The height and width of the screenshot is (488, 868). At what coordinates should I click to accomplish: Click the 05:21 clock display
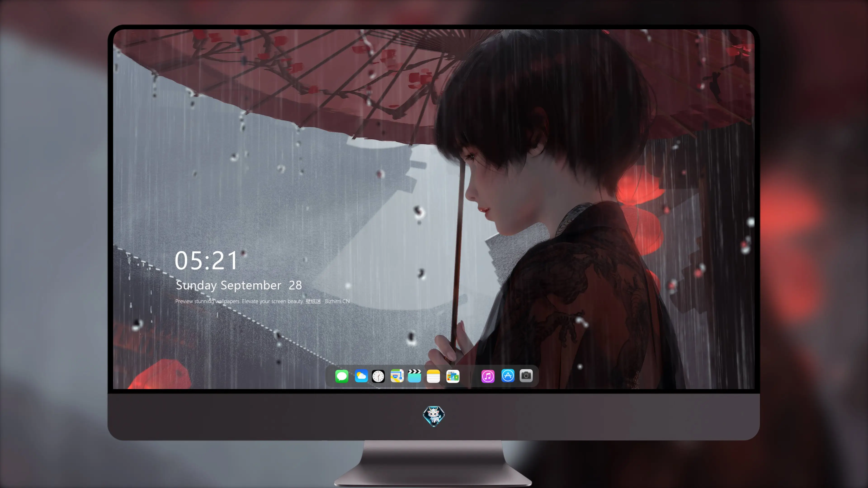206,260
